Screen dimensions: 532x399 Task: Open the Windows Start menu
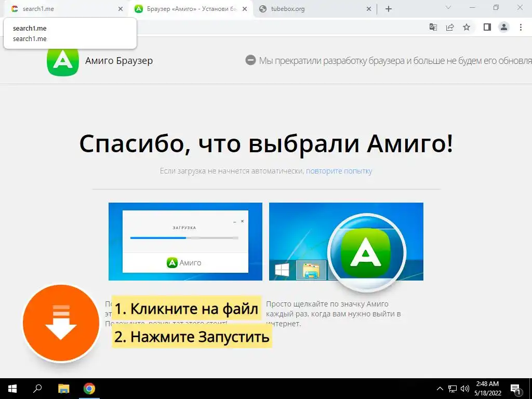point(12,389)
